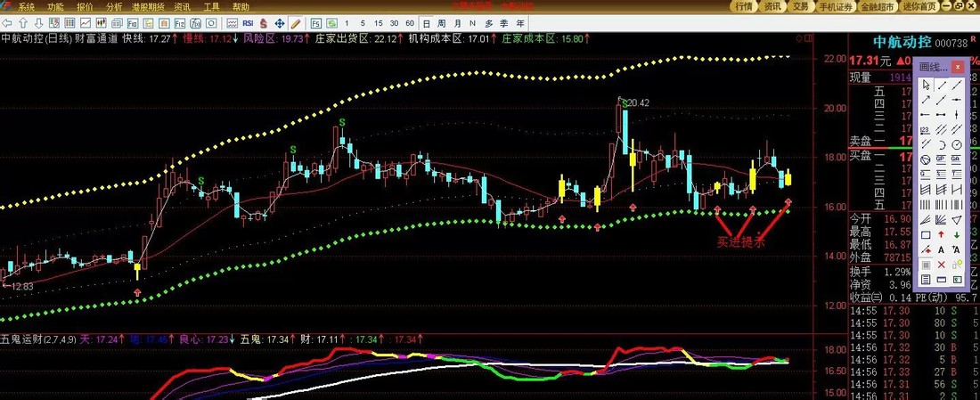Select the 周 weekly period
980x400 pixels.
coord(441,24)
